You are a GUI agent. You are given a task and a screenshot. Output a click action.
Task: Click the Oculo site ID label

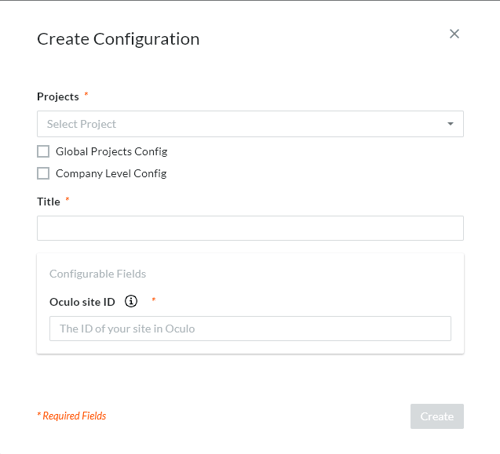tap(82, 302)
